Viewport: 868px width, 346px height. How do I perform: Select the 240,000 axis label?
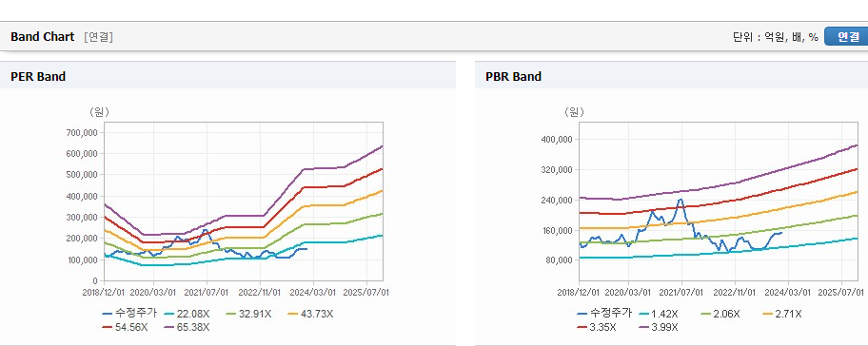point(558,200)
